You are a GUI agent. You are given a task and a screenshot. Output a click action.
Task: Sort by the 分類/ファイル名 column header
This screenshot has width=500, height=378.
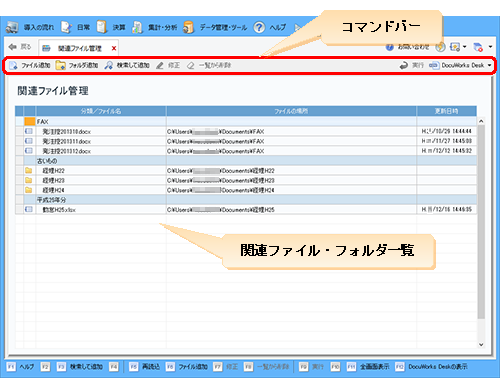pyautogui.click(x=101, y=111)
